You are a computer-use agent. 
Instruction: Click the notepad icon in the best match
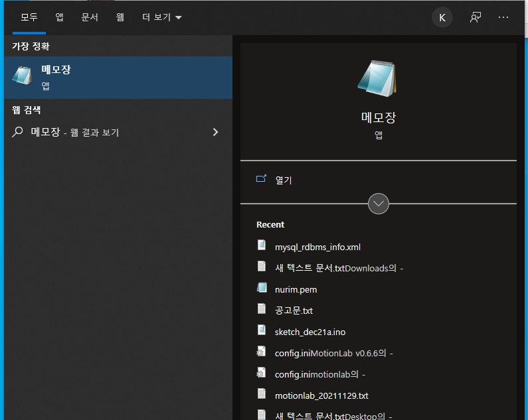click(22, 76)
